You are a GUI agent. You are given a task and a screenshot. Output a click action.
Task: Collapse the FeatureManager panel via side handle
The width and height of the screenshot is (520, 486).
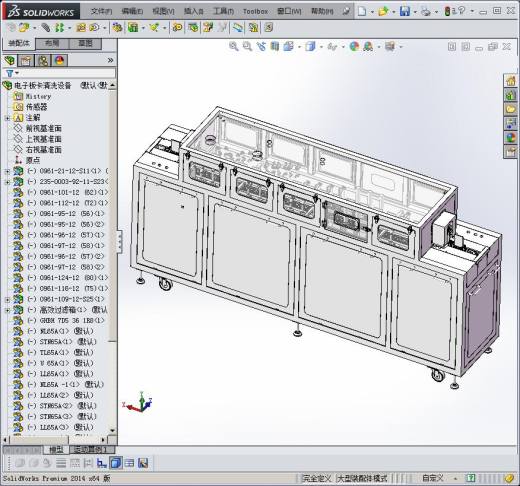coord(120,241)
